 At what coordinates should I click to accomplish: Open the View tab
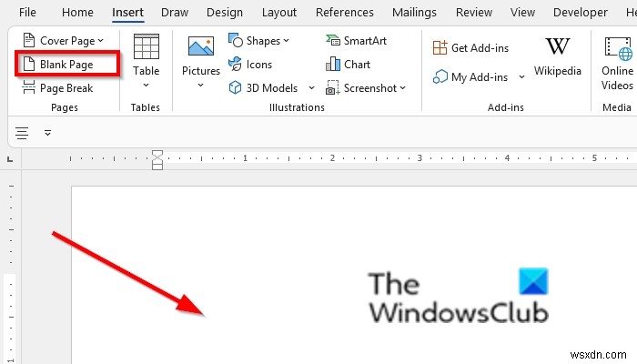click(523, 13)
